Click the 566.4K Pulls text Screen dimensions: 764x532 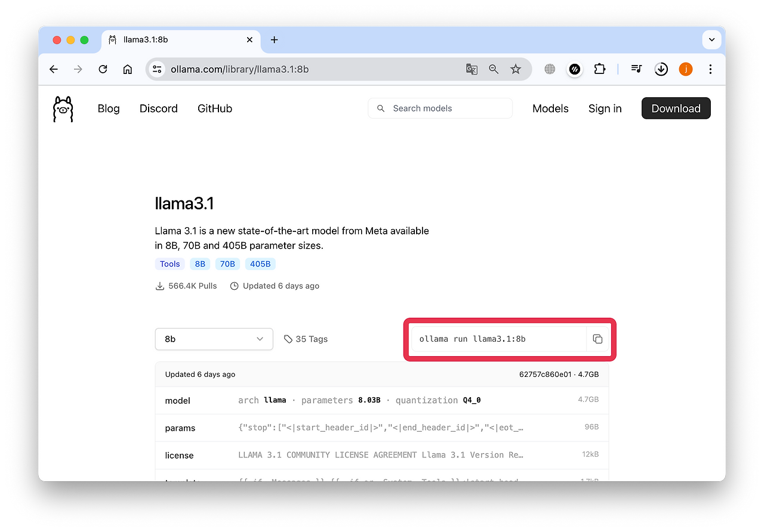193,286
